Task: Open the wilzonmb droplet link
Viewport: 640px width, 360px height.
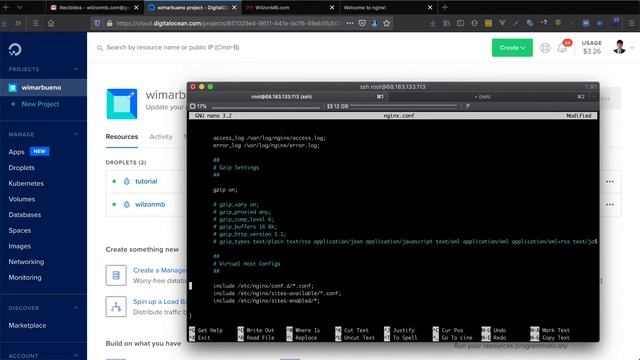Action: point(150,204)
